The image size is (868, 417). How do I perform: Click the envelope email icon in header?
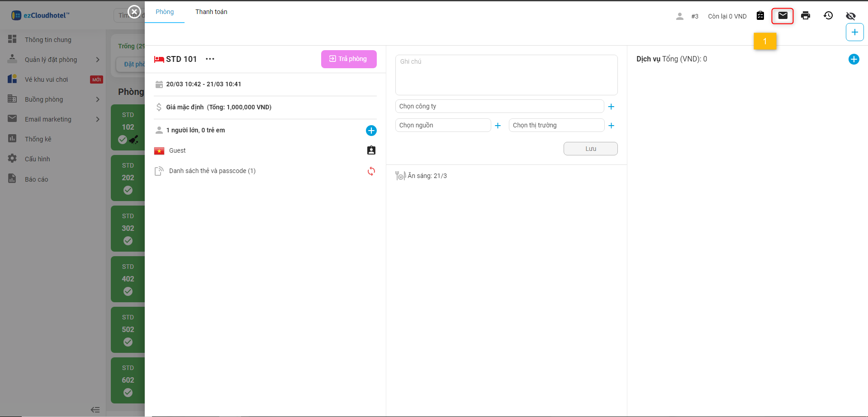click(x=783, y=16)
